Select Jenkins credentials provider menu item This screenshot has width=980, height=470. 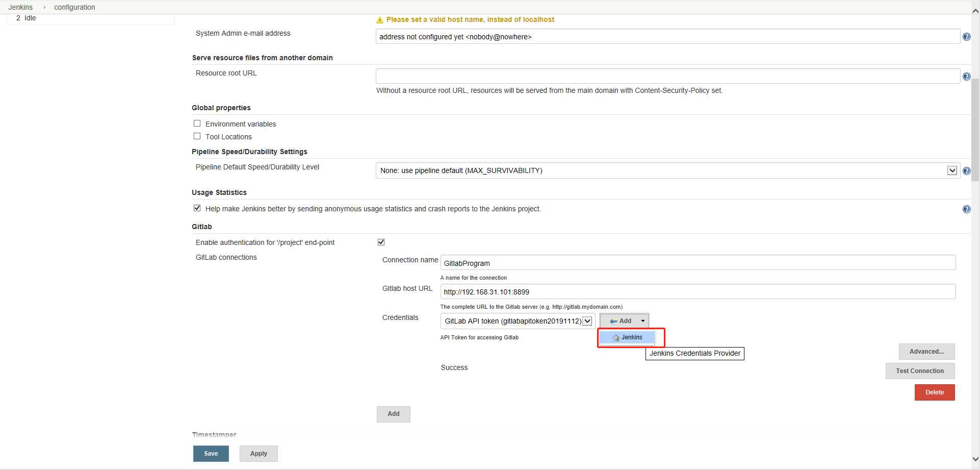[x=627, y=337]
